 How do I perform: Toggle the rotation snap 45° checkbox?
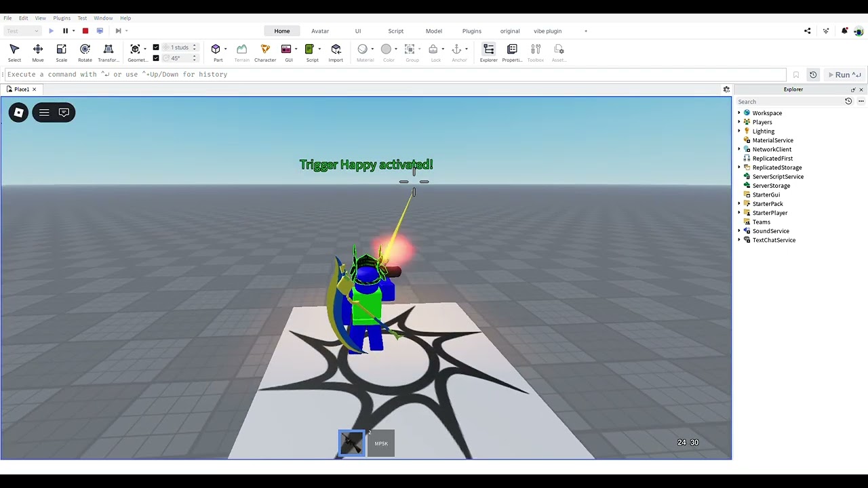[156, 58]
